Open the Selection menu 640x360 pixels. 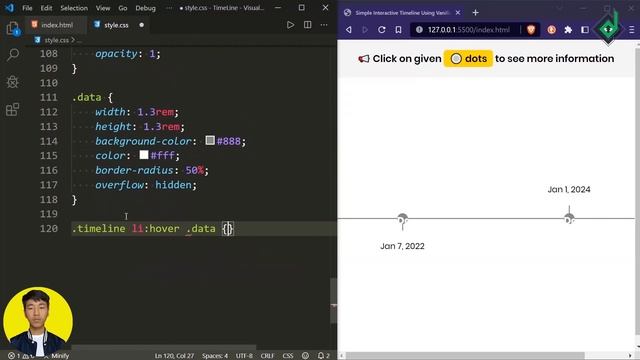[x=74, y=8]
